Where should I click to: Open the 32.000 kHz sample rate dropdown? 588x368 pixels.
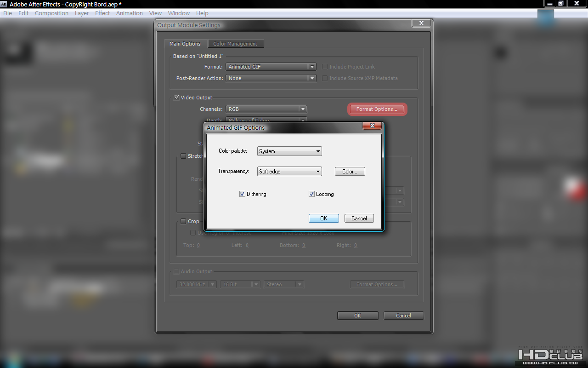pyautogui.click(x=197, y=284)
